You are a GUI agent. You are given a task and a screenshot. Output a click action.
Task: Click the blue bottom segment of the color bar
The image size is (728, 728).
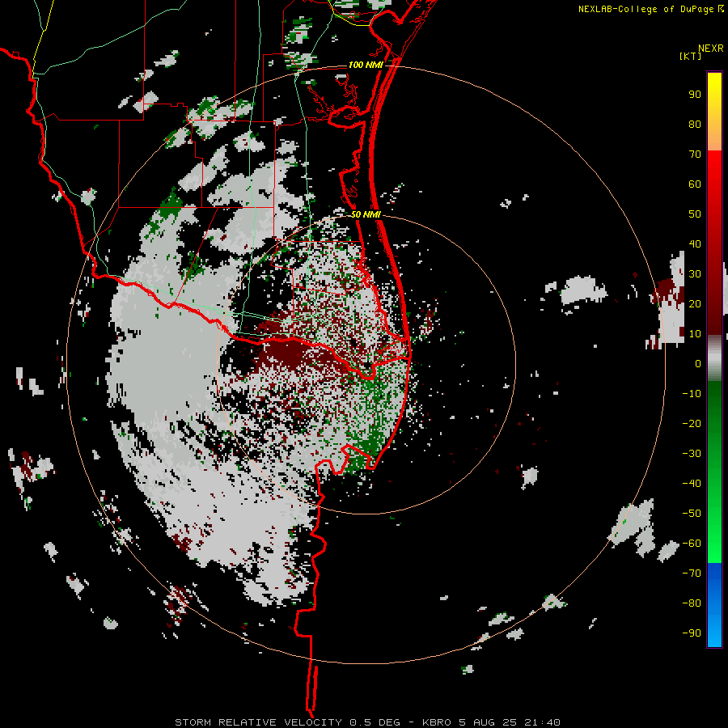tap(714, 605)
